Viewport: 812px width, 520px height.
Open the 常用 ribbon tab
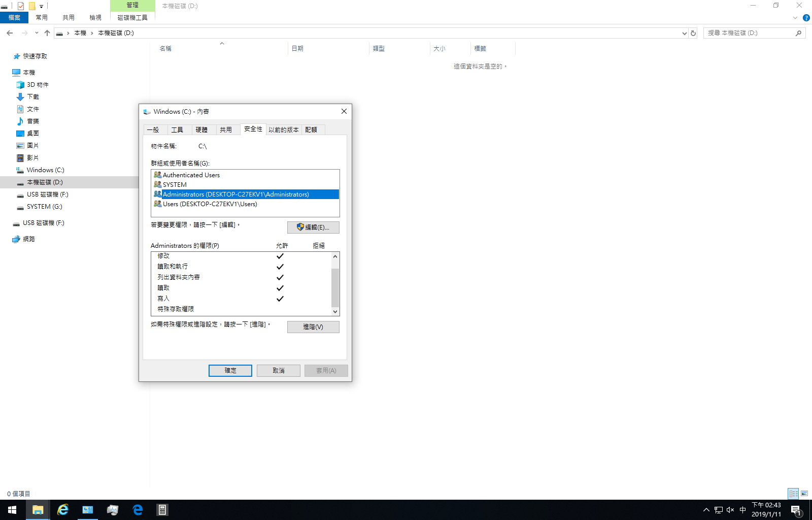click(42, 18)
